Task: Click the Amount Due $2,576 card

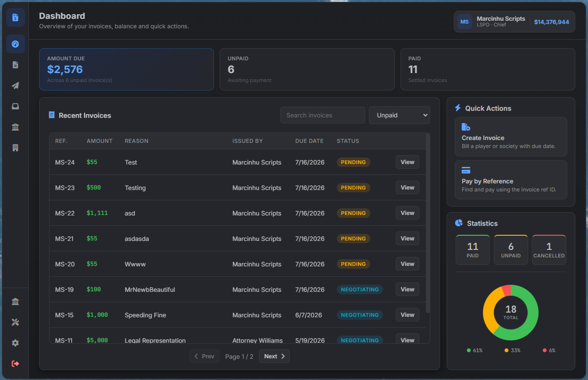Action: [126, 69]
